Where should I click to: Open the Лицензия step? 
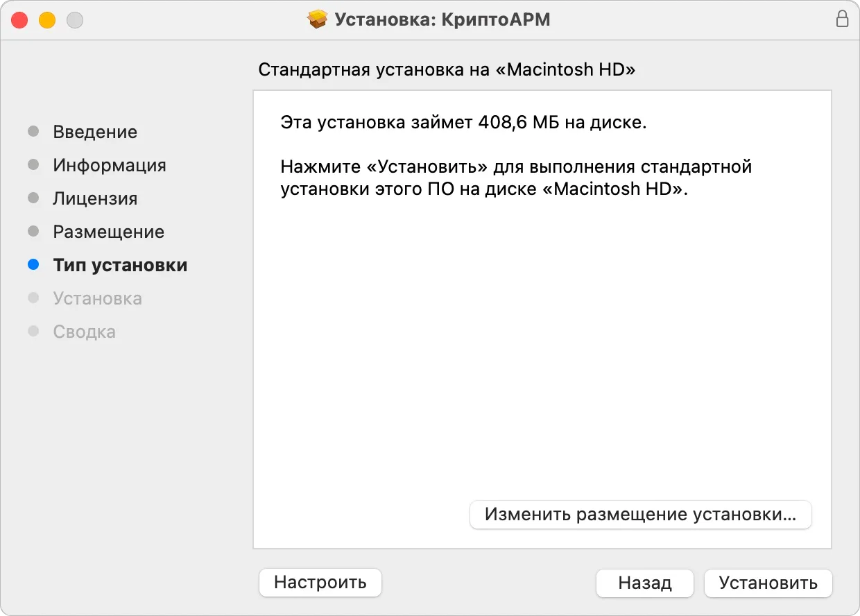click(97, 198)
